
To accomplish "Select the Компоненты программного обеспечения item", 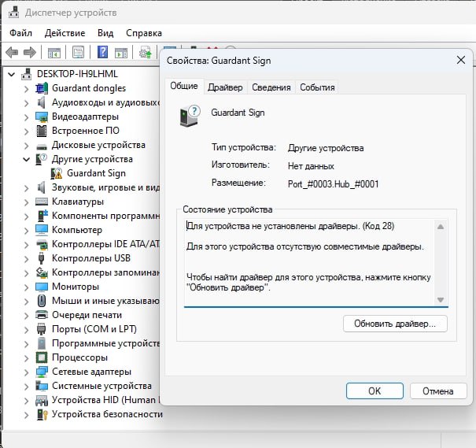I will 105,216.
